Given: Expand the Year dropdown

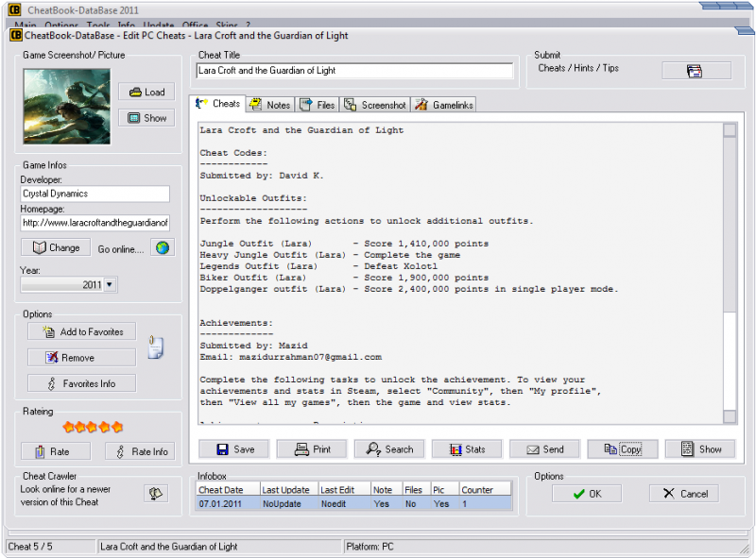Looking at the screenshot, I should point(110,285).
